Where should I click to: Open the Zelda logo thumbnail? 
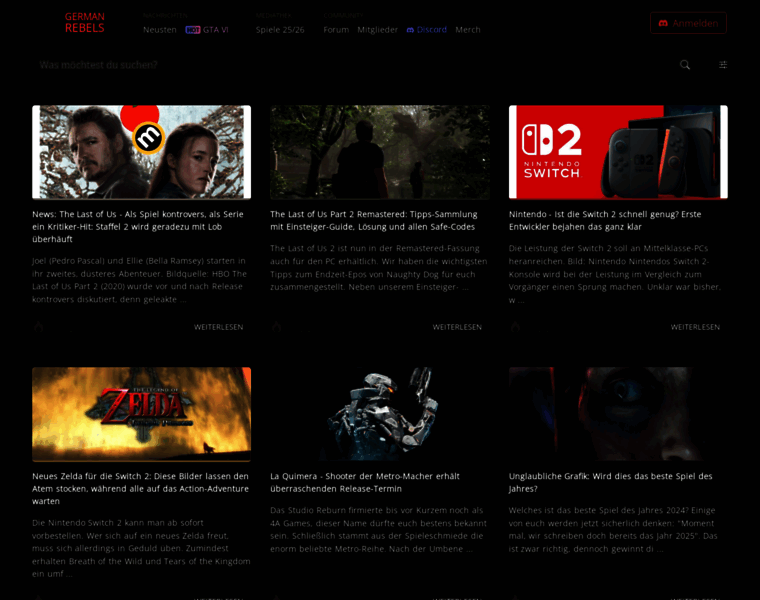[142, 414]
